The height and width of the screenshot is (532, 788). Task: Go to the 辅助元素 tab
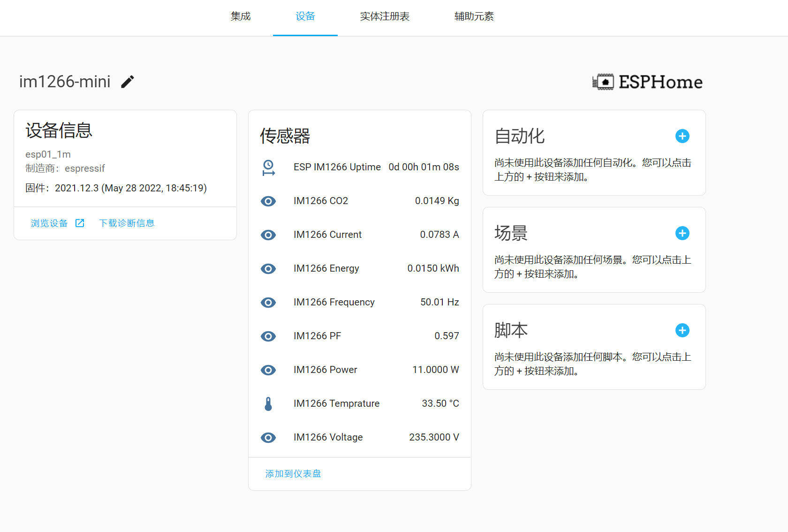474,16
